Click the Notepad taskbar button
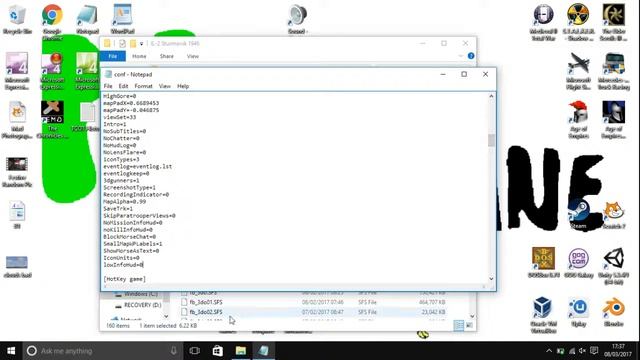Viewport: 640px width, 360px height. point(264,351)
